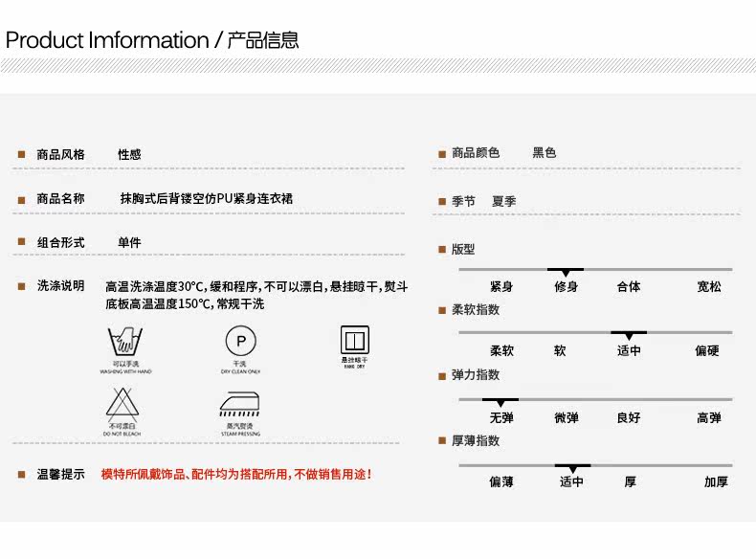
Task: Click the section label '弹力指数'
Action: click(476, 375)
